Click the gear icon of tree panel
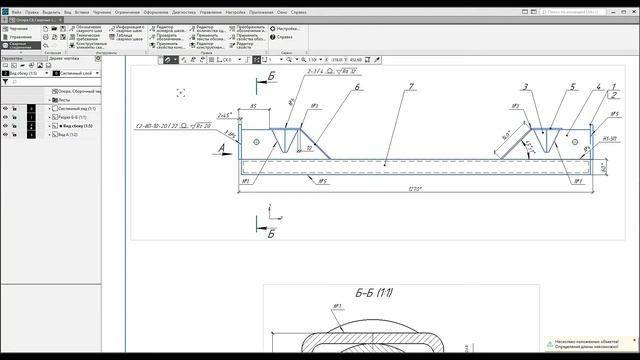640x360 pixels. (98, 58)
